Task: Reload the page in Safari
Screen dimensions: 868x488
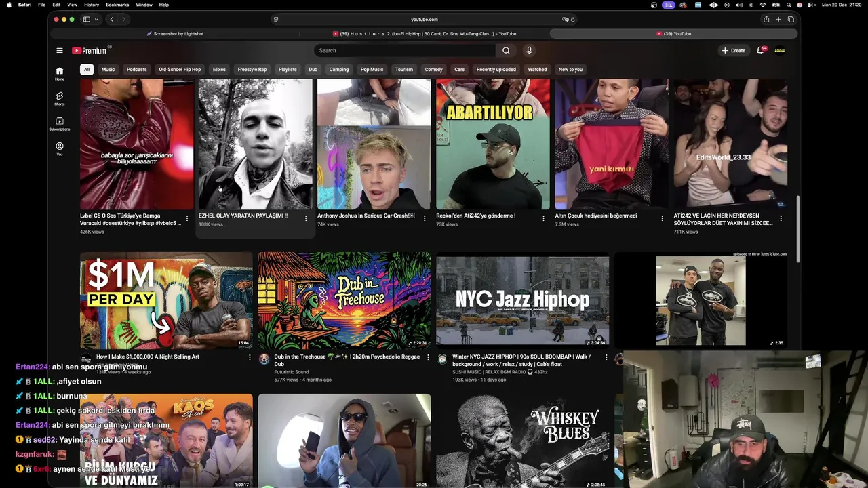Action: [573, 19]
